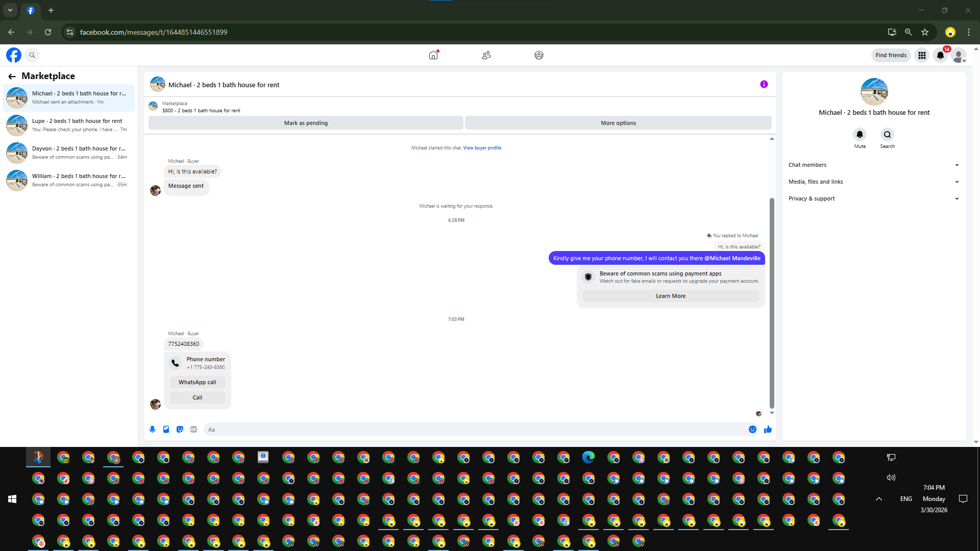Open the GIF picker icon
This screenshot has height=551, width=980.
click(193, 430)
